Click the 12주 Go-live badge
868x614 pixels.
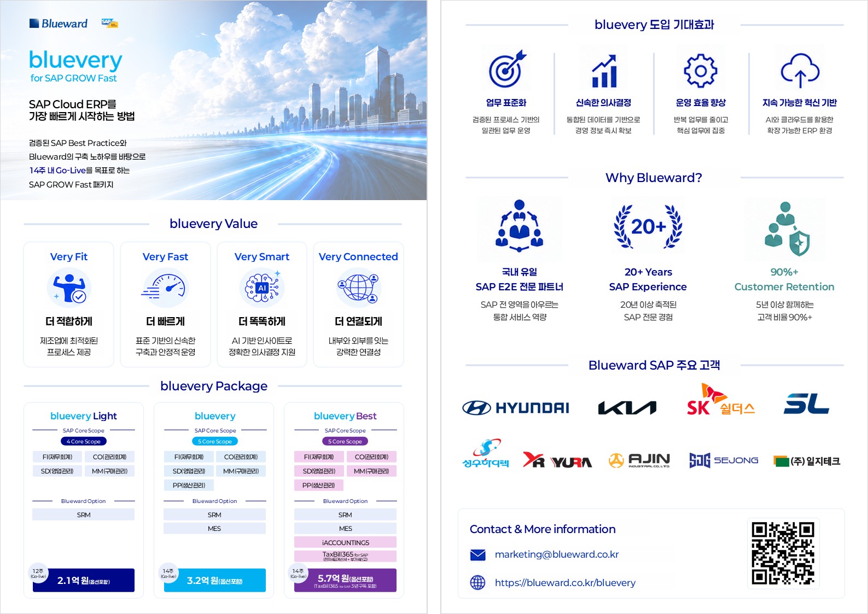point(38,573)
